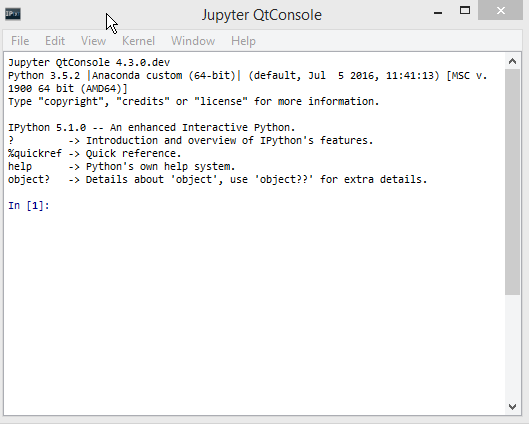
Task: Click the 'IPython 5.1.0' banner line
Action: point(151,128)
